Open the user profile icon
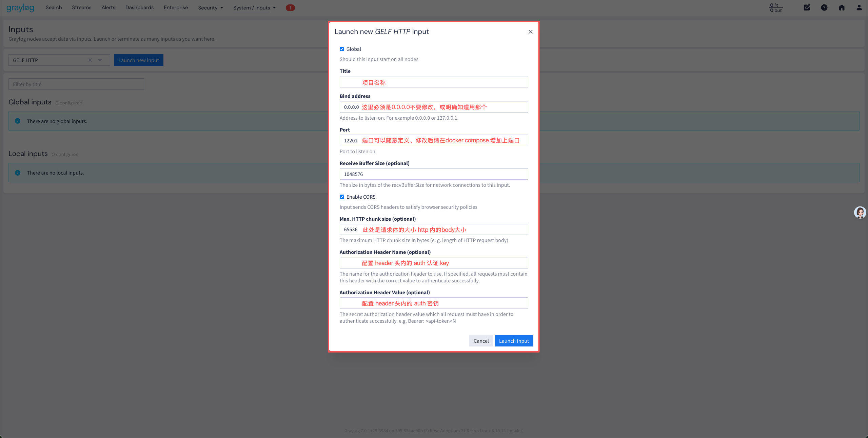868x438 pixels. click(859, 7)
